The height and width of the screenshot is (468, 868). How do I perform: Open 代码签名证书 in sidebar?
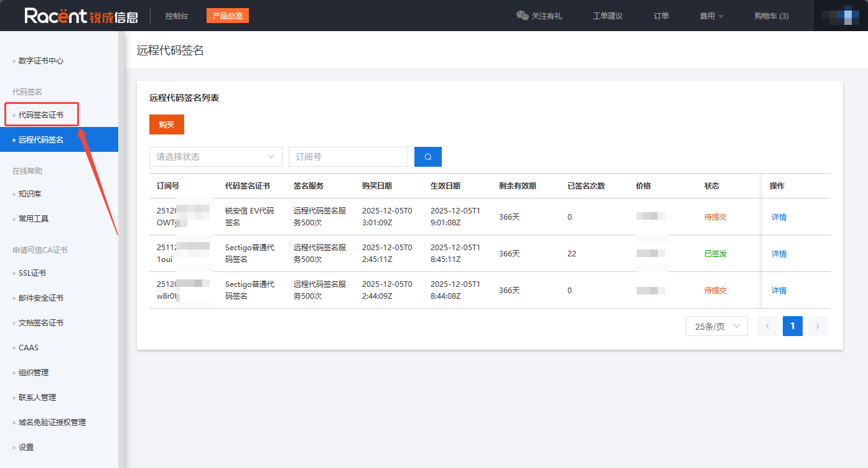(x=41, y=115)
